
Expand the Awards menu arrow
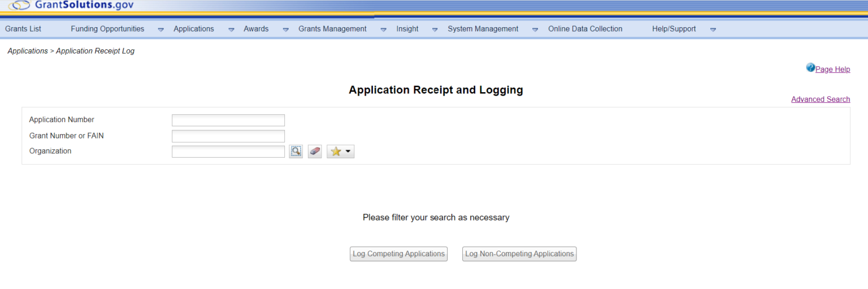tap(285, 29)
